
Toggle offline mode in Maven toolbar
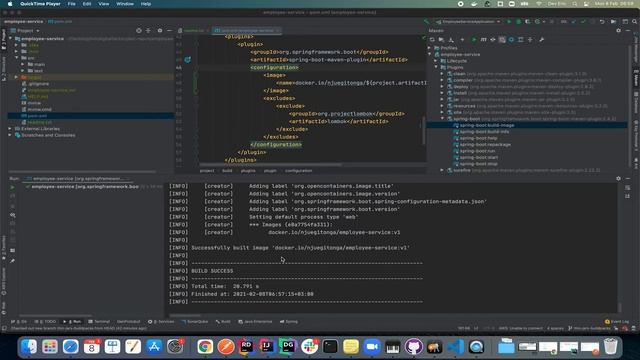click(493, 40)
